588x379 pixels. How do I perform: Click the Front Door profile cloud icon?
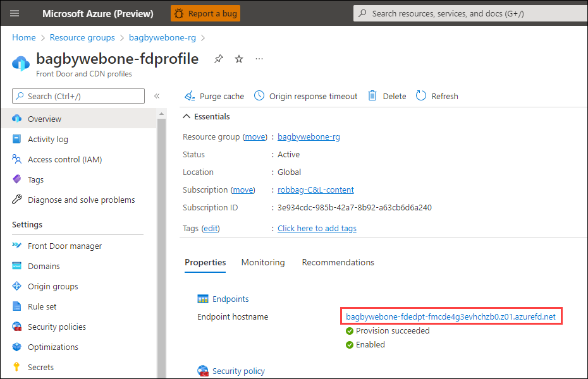coord(21,63)
